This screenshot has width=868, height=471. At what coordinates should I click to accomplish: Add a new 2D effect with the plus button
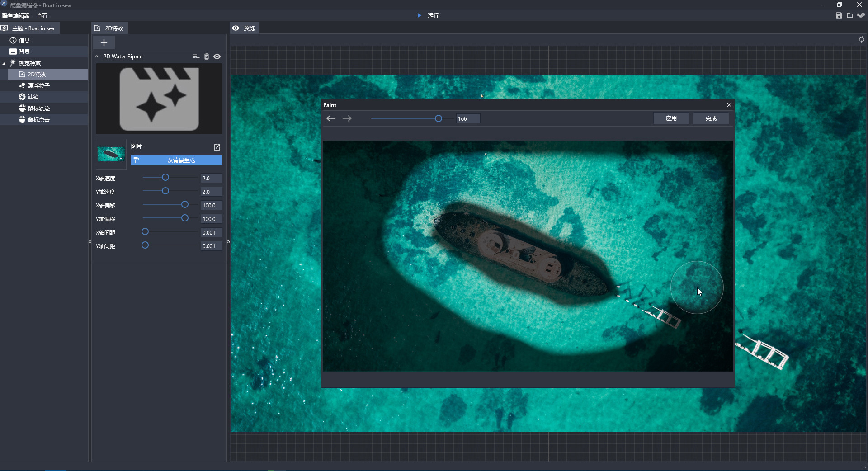point(104,42)
